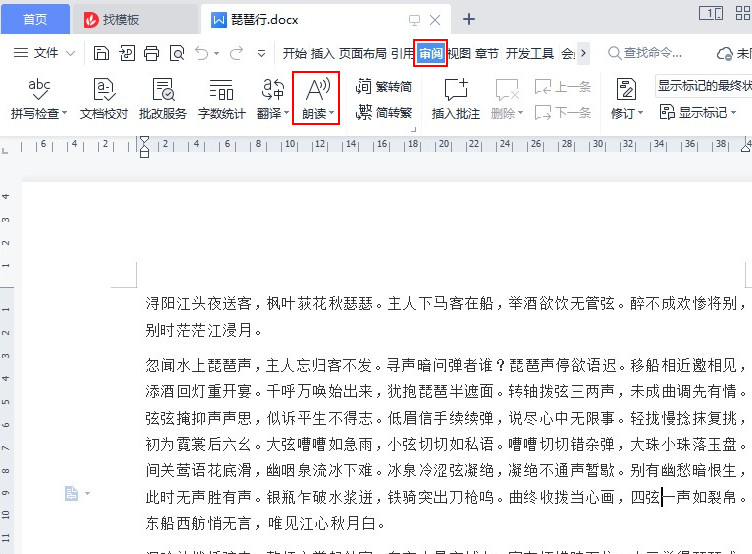Switch to the Page Layout ribbon tab
Image resolution: width=752 pixels, height=554 pixels.
pyautogui.click(x=363, y=53)
